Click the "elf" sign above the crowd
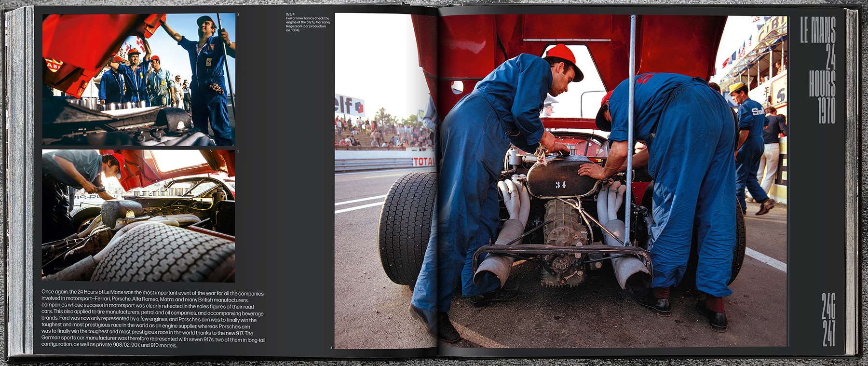 click(x=349, y=106)
